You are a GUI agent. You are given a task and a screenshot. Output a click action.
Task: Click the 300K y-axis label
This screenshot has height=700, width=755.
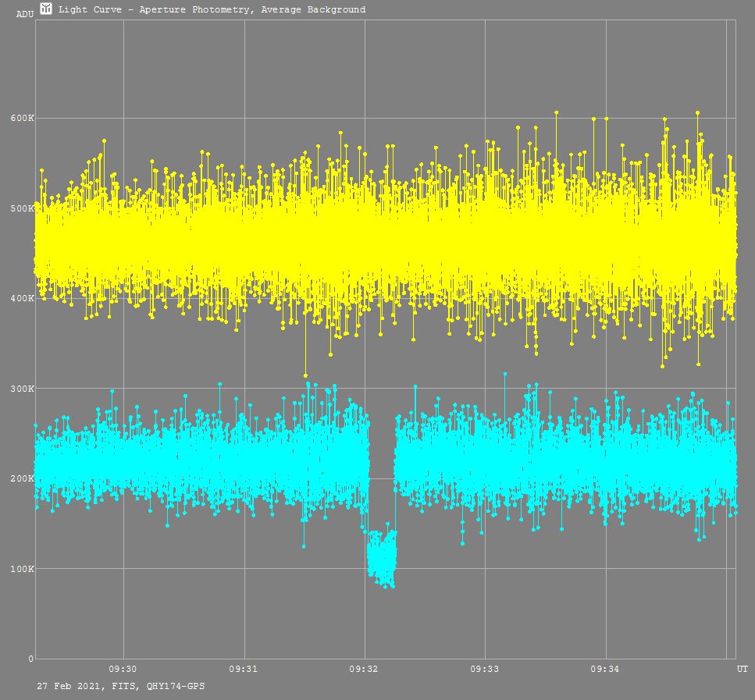pyautogui.click(x=22, y=389)
